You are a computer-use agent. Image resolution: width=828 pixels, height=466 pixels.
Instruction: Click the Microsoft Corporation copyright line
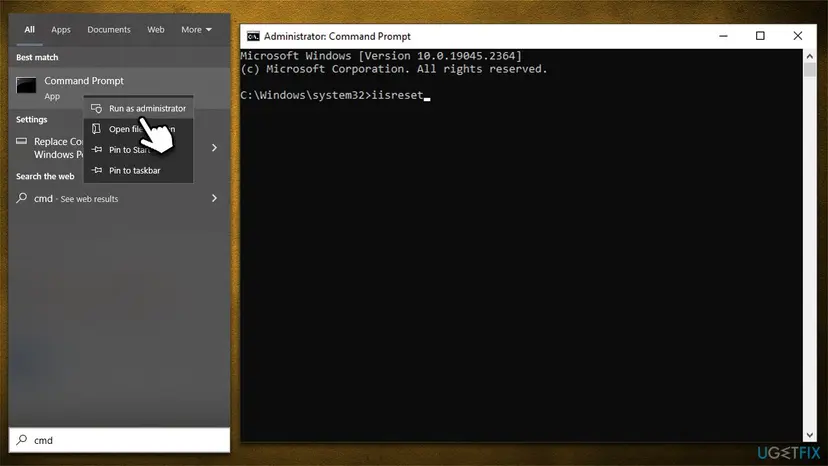point(394,69)
